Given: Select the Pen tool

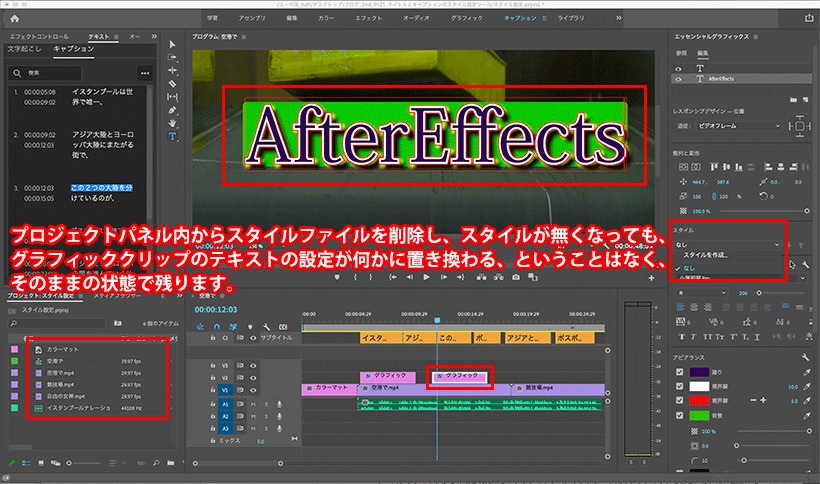Looking at the screenshot, I should pyautogui.click(x=172, y=110).
